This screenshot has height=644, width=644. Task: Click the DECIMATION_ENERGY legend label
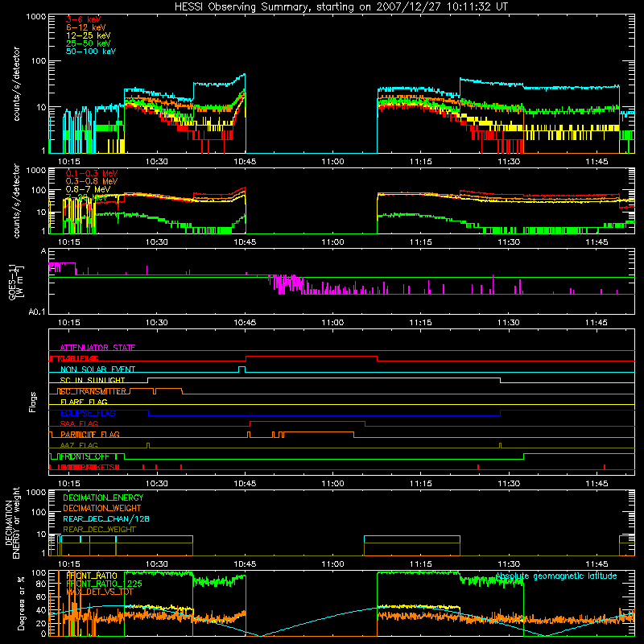tap(103, 497)
